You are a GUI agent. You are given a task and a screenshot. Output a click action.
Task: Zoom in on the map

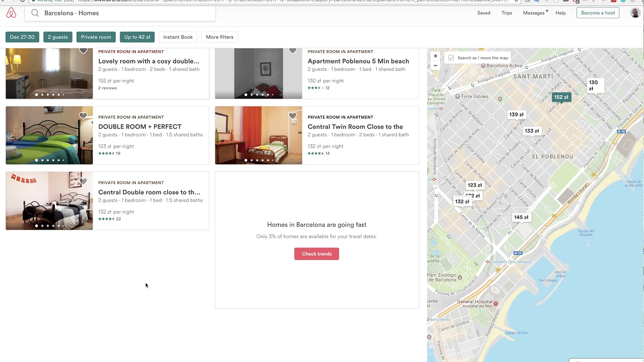coord(436,56)
